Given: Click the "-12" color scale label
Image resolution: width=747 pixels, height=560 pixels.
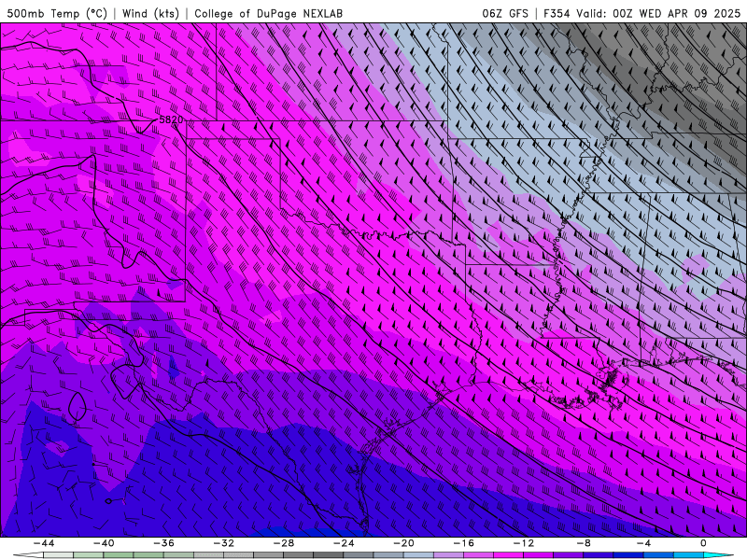Looking at the screenshot, I should tap(524, 543).
